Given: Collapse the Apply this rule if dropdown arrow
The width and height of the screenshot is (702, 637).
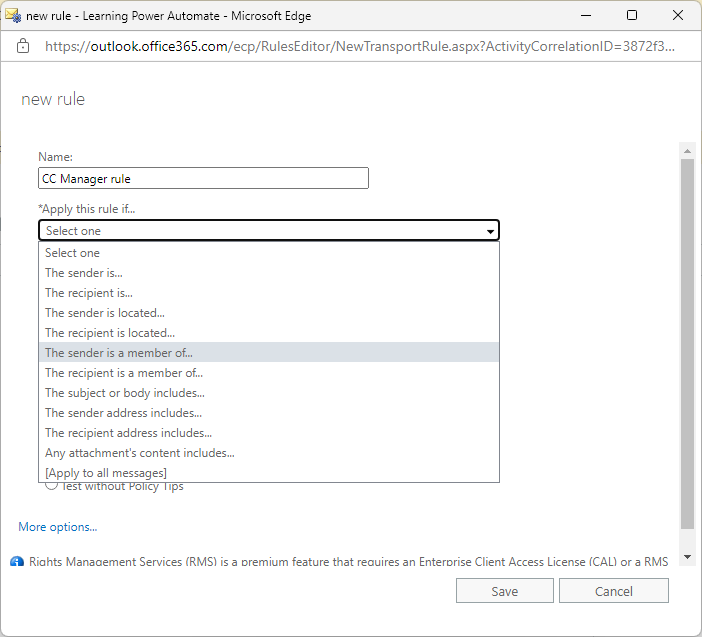Looking at the screenshot, I should click(490, 231).
